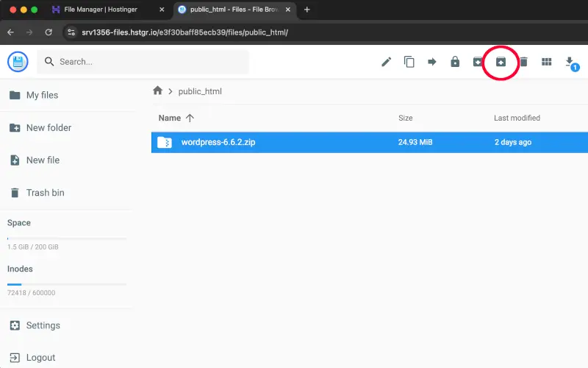Click the Archive icon in toolbar

click(x=477, y=62)
